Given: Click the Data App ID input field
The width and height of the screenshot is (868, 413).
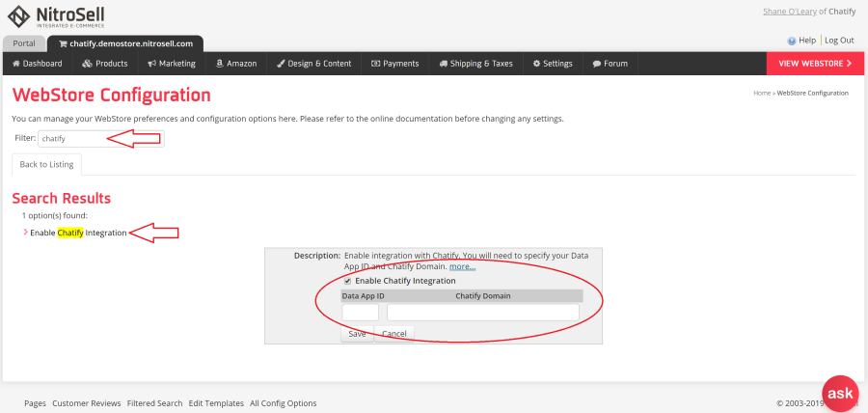Looking at the screenshot, I should coord(360,313).
